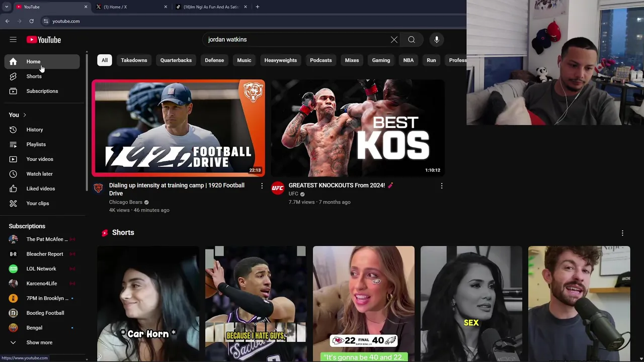Close the Home / X browser tab

coord(166,7)
